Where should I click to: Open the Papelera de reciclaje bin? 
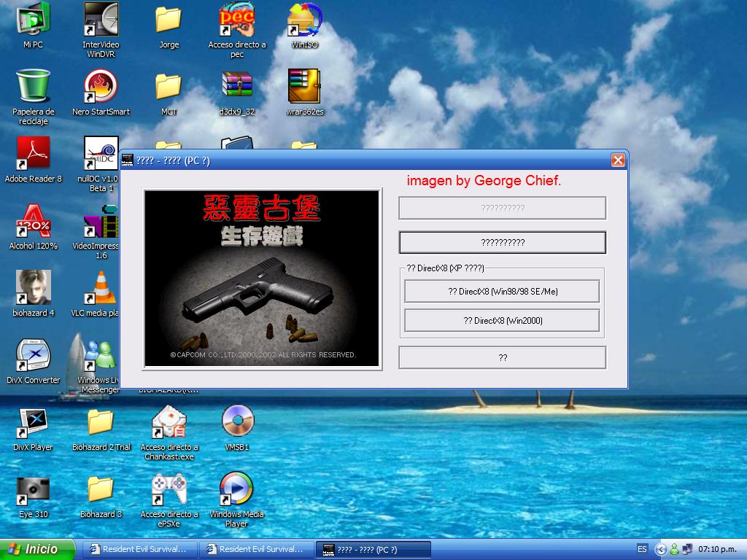[x=33, y=87]
